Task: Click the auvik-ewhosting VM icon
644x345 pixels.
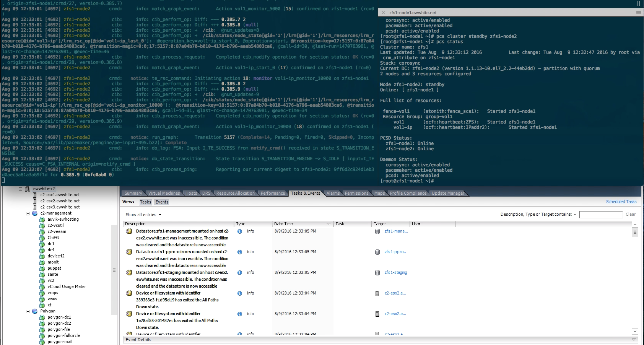Action: point(42,219)
